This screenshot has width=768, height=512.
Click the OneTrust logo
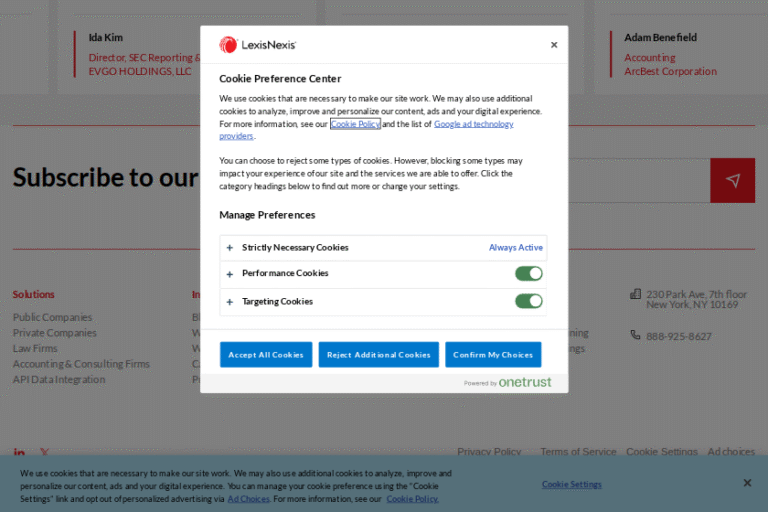pyautogui.click(x=524, y=382)
